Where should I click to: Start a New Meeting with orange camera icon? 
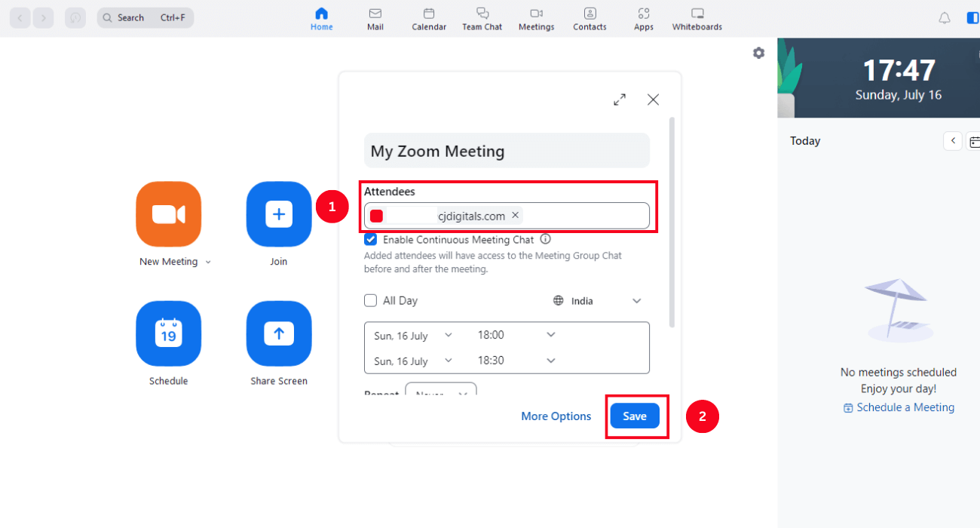click(169, 214)
